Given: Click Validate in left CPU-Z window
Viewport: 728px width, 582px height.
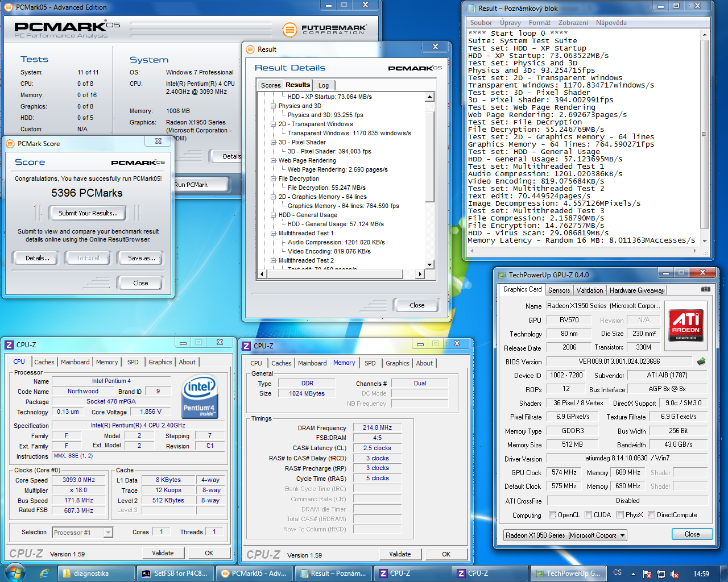Looking at the screenshot, I should pyautogui.click(x=163, y=553).
